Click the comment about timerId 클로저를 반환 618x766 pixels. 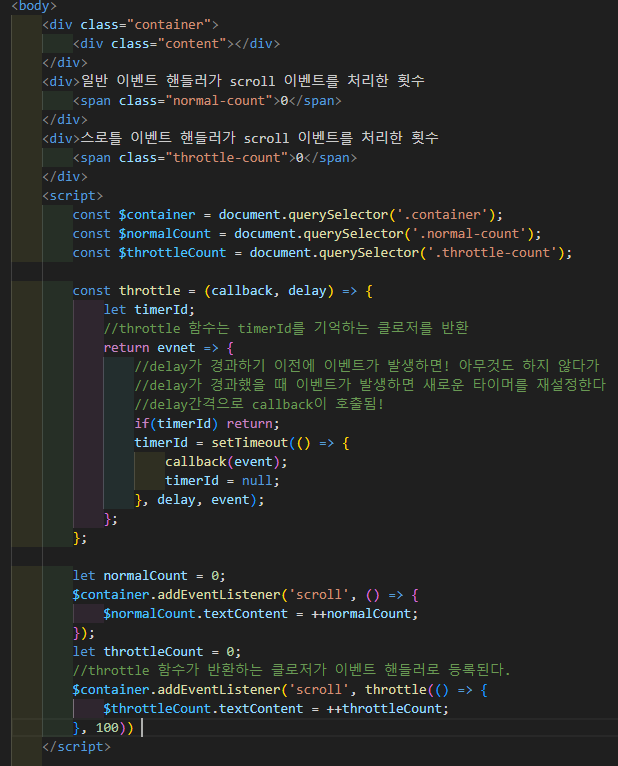point(286,328)
